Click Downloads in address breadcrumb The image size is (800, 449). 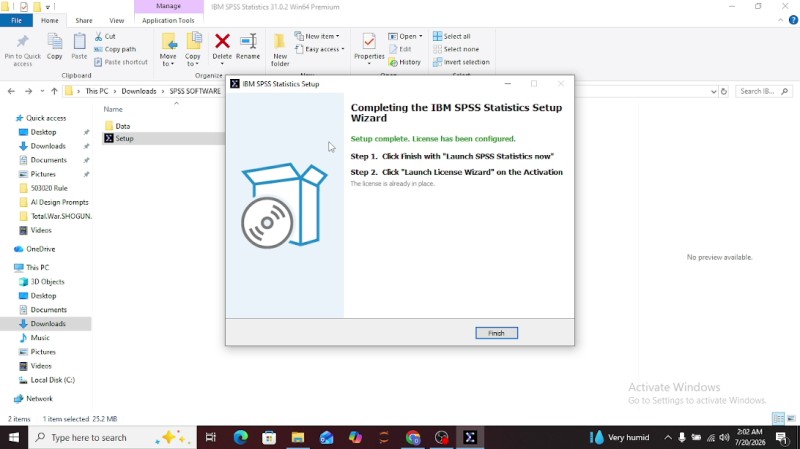point(139,91)
